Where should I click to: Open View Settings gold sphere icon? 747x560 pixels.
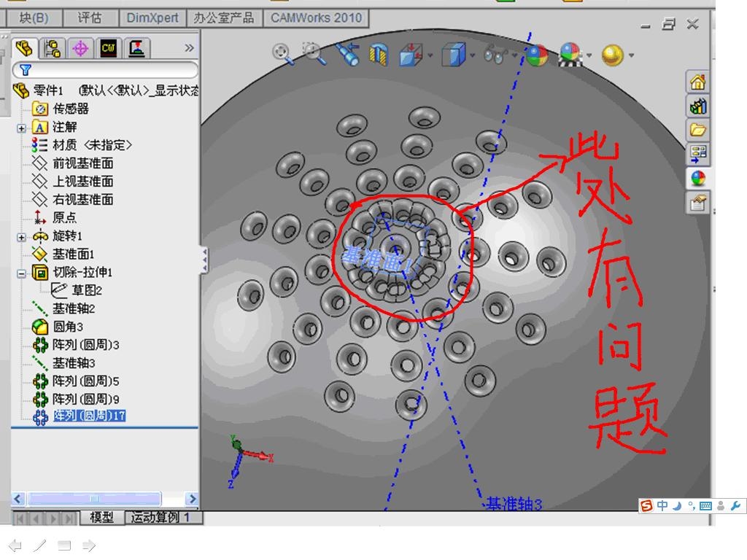click(613, 55)
